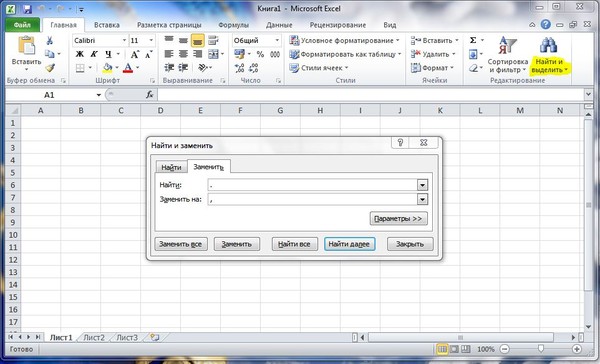Increase font size with large A icon
Viewport: 600px width, 364px height.
135,54
